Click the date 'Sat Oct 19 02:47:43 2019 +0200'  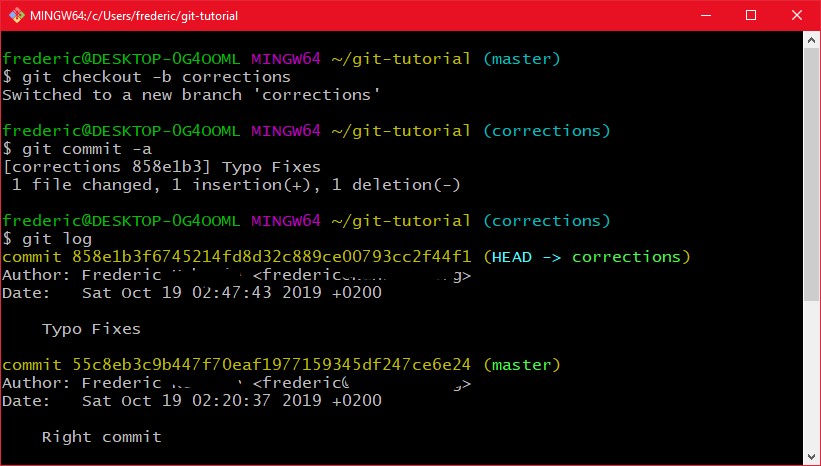pyautogui.click(x=232, y=293)
